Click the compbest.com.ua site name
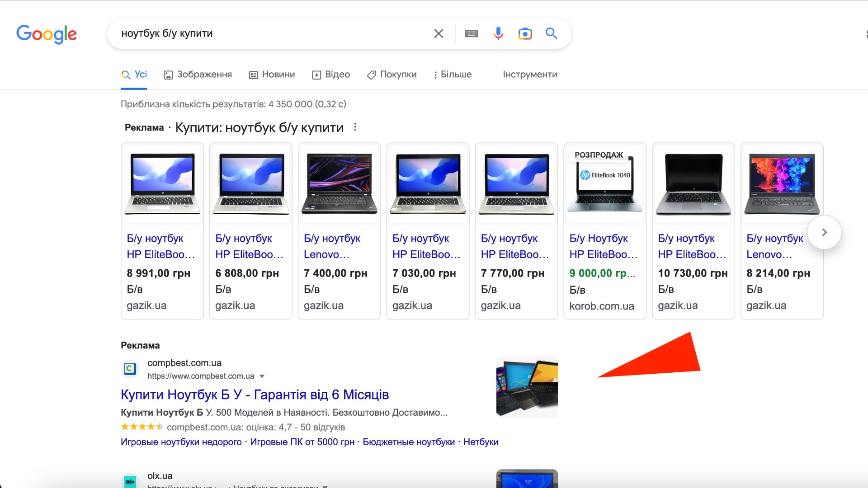Screen dimensions: 868x488 (184, 363)
